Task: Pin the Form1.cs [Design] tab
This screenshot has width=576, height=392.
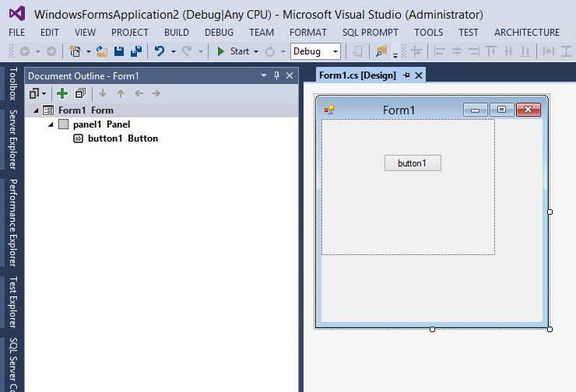Action: click(x=406, y=75)
